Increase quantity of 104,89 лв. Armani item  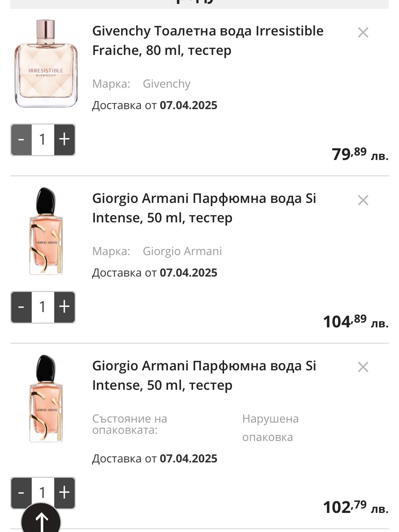64,307
